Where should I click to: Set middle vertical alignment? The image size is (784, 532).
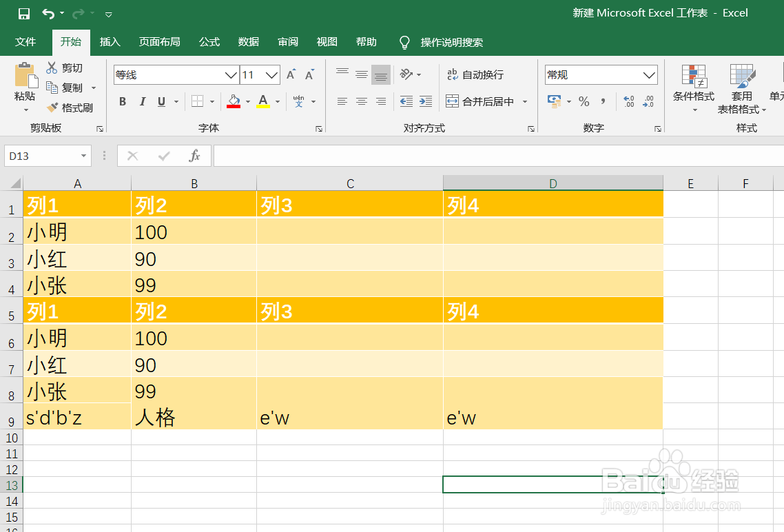(362, 74)
